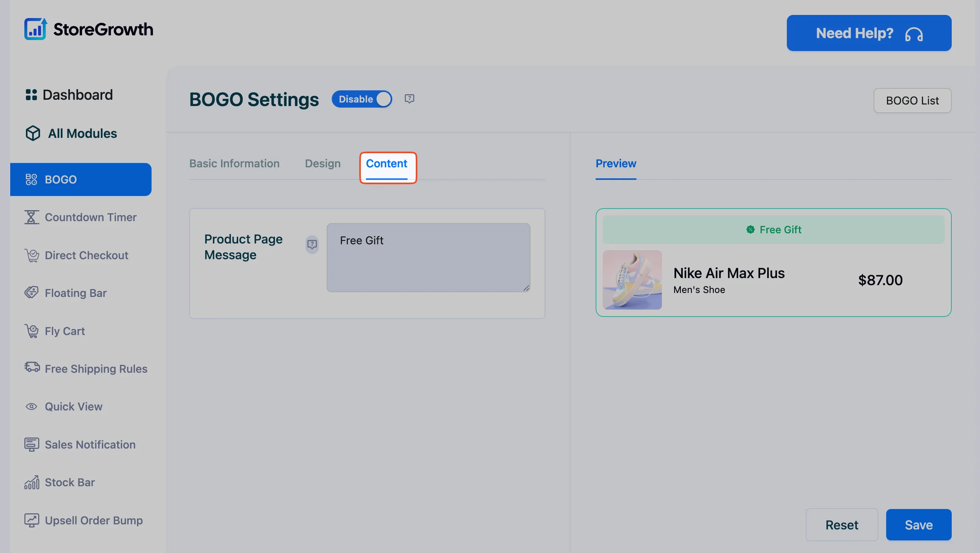Open the BOGO module icon in sidebar
This screenshot has width=980, height=553.
tap(31, 179)
